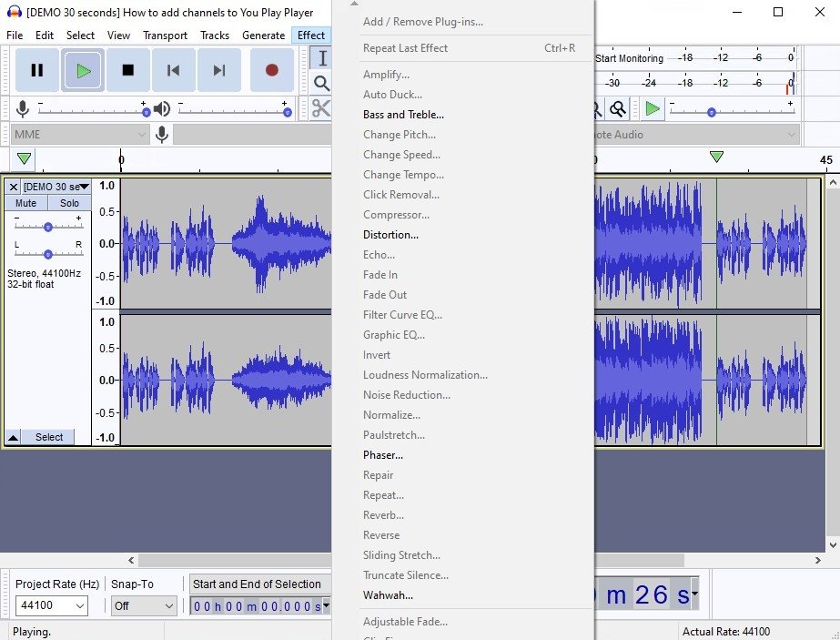The image size is (840, 640).
Task: Open the Edit menu
Action: point(45,36)
